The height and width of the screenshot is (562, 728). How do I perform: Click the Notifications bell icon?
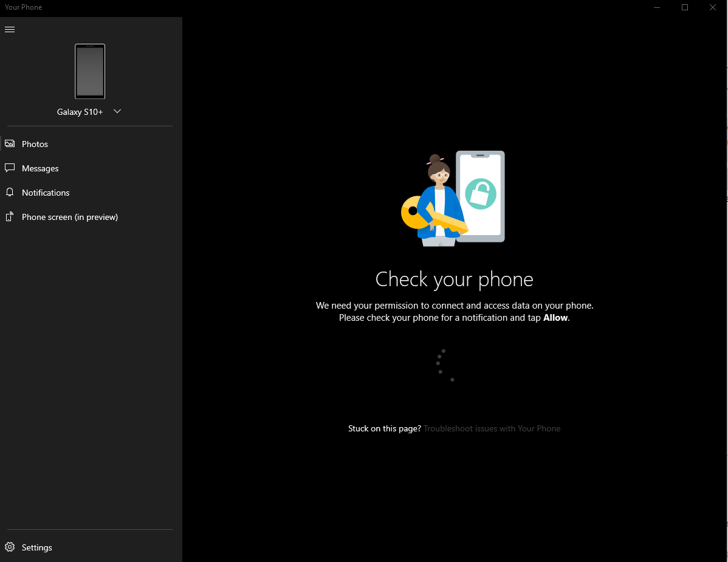pyautogui.click(x=10, y=193)
